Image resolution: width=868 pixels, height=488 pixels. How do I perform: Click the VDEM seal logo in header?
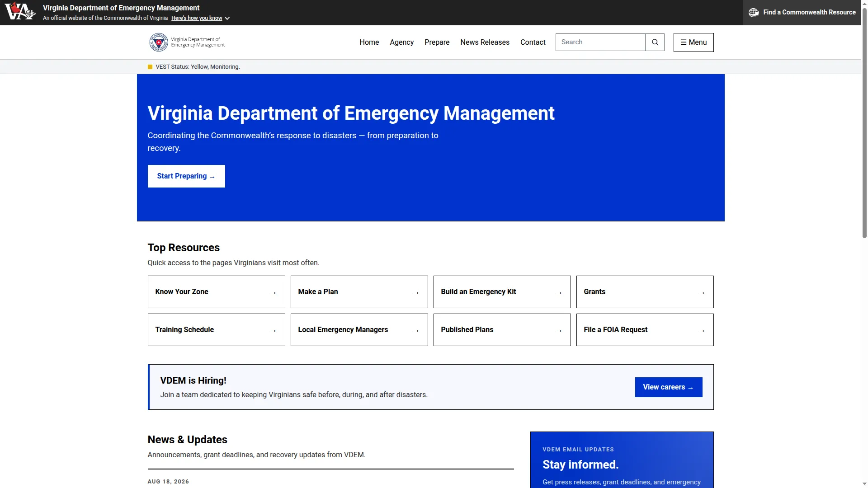point(159,42)
